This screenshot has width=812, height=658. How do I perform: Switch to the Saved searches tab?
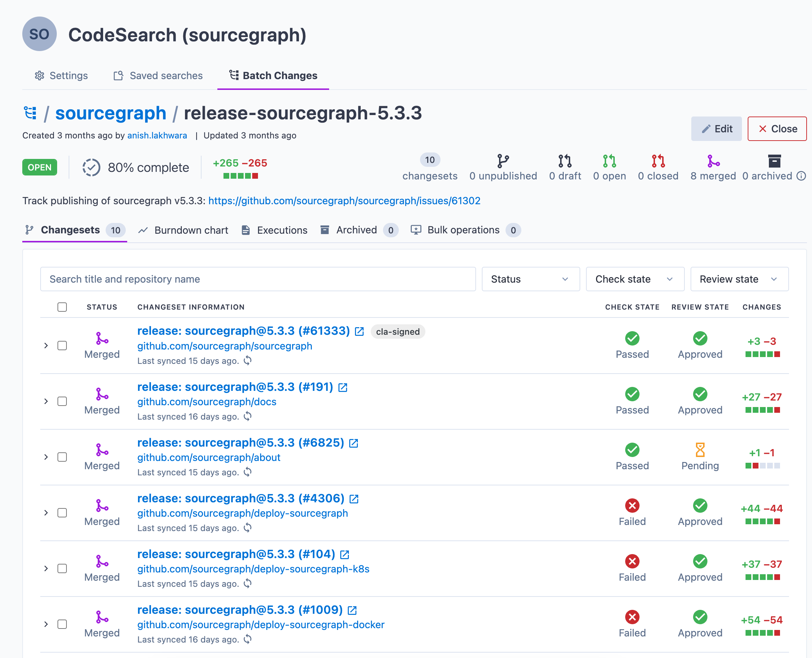158,76
